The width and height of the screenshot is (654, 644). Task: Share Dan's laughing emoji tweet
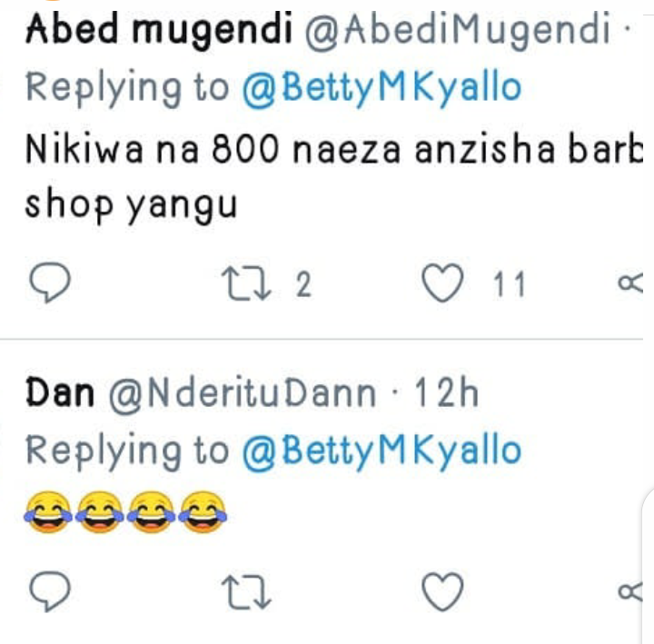(x=629, y=592)
